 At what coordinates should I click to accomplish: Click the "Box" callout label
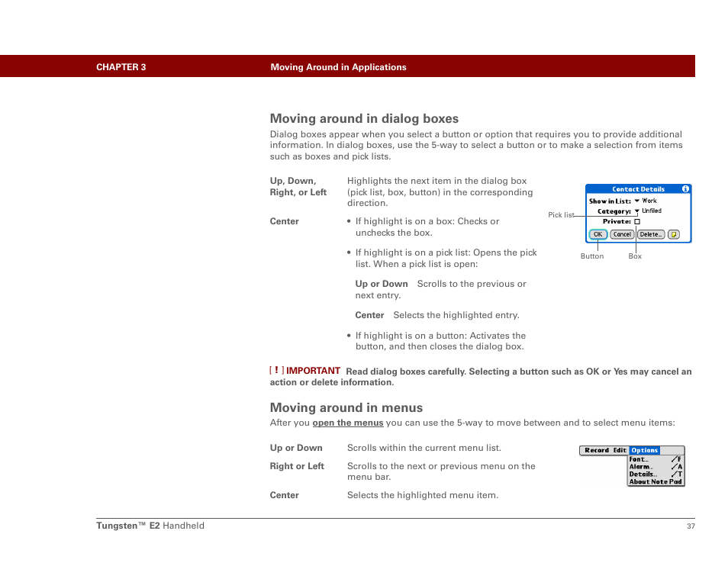pos(635,256)
